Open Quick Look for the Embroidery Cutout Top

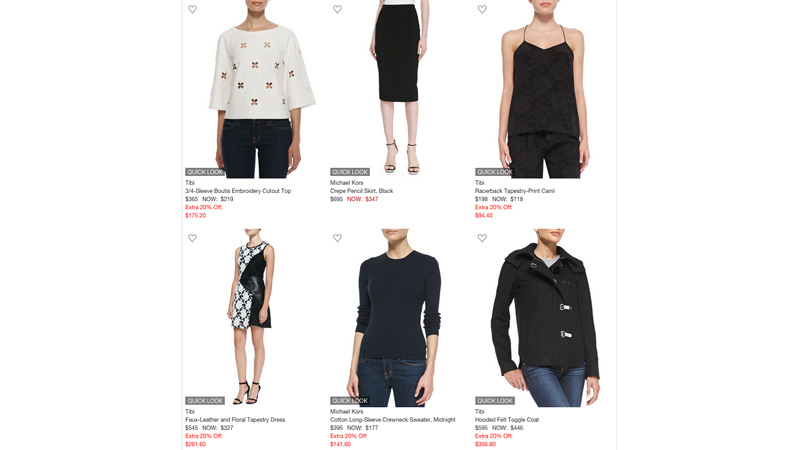click(205, 172)
